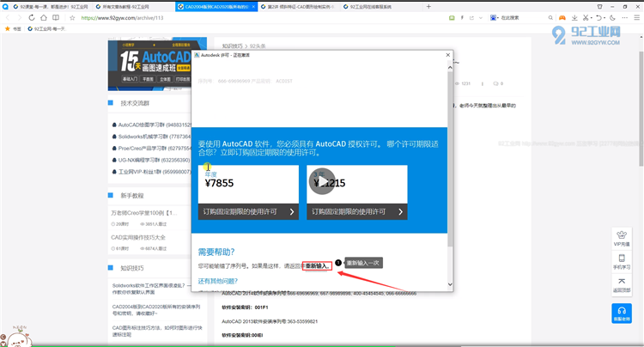Click the Autodesk dialog scrollbar thumb
Image resolution: width=644 pixels, height=347 pixels.
[450, 160]
